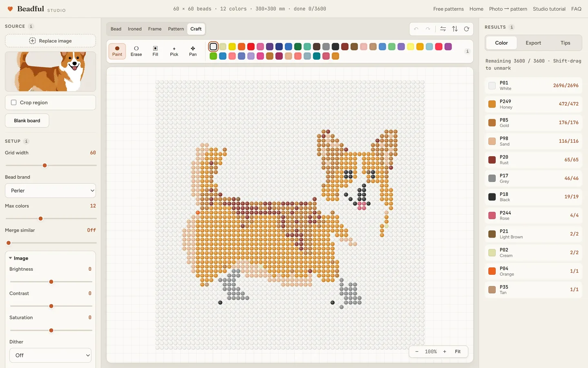Click the Fit zoom button

(x=458, y=352)
